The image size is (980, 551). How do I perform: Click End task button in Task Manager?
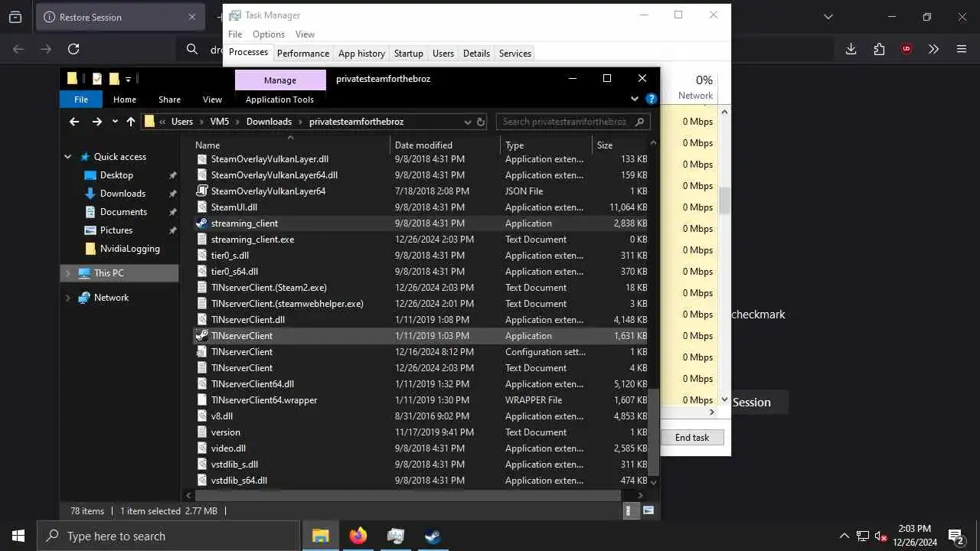(692, 438)
